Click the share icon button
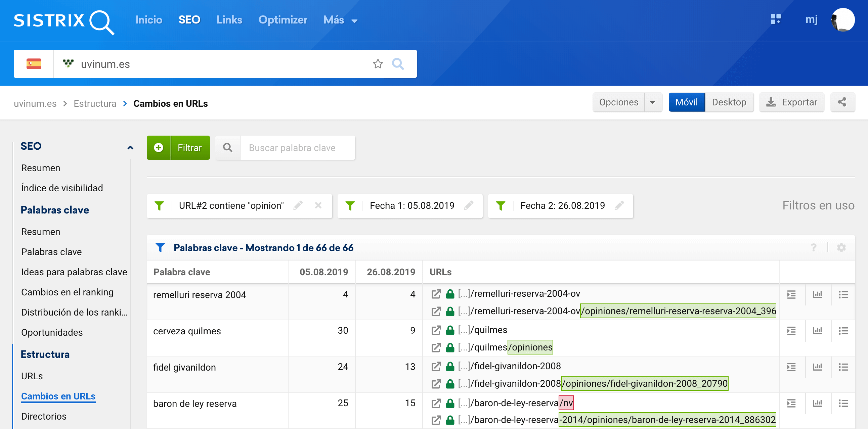 pyautogui.click(x=842, y=102)
